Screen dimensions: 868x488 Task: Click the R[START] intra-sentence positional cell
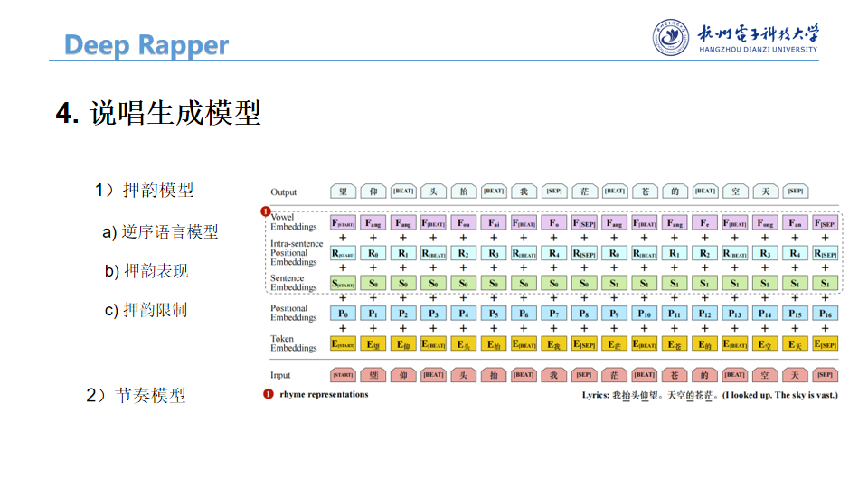pos(344,253)
